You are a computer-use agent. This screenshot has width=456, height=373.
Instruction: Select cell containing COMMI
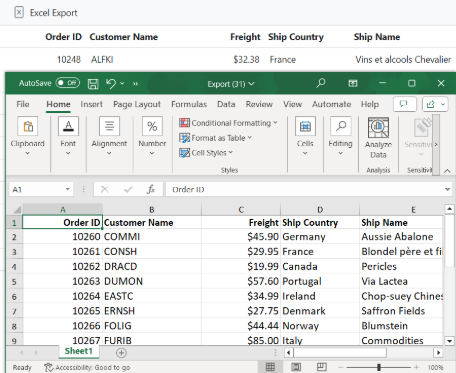(x=152, y=237)
